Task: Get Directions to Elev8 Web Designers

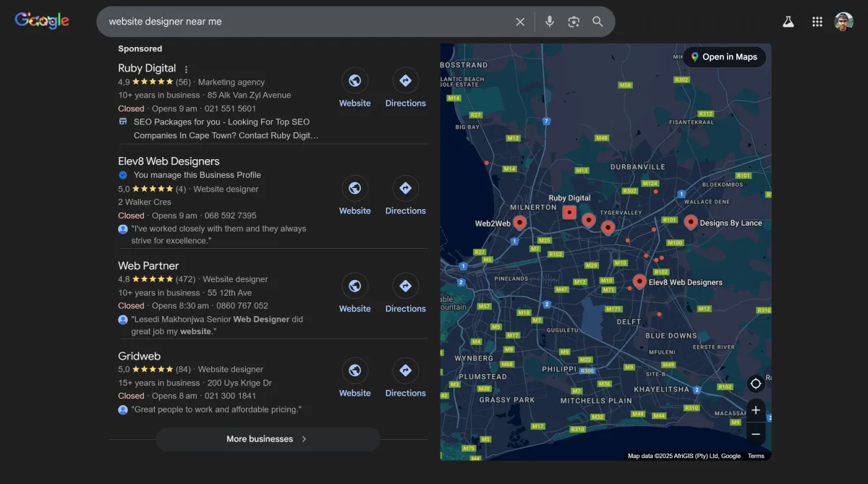Action: pos(405,189)
